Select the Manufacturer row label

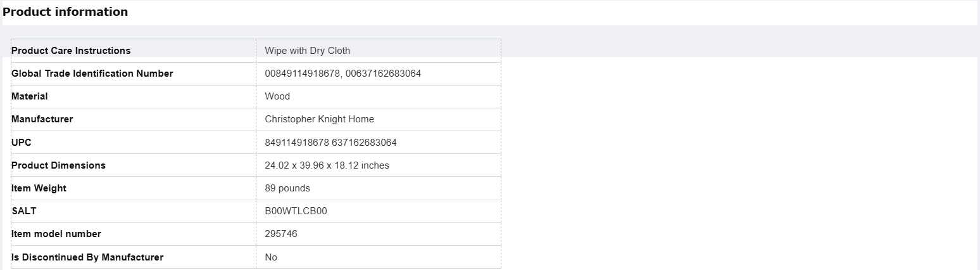click(x=42, y=119)
